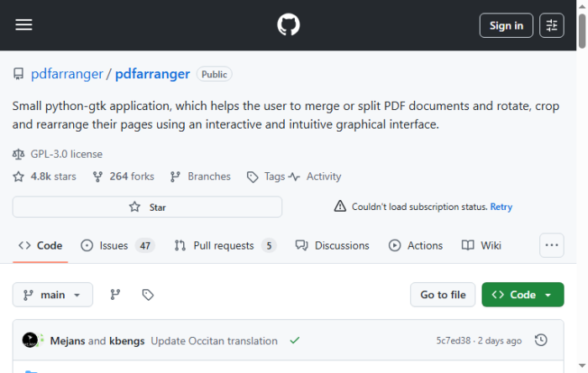The height and width of the screenshot is (373, 588).
Task: Click the pulse icon beside Activity
Action: click(294, 176)
